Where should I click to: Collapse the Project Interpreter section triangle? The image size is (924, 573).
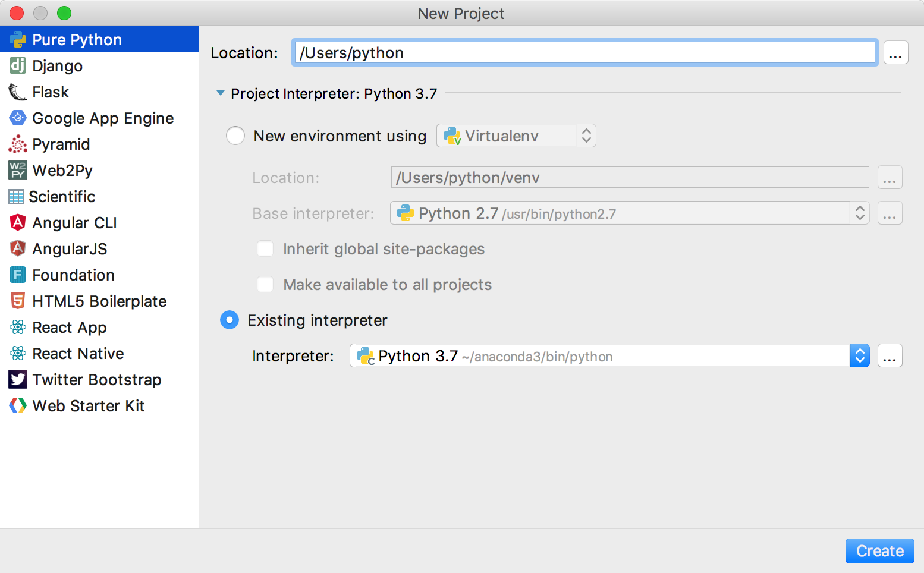(221, 93)
